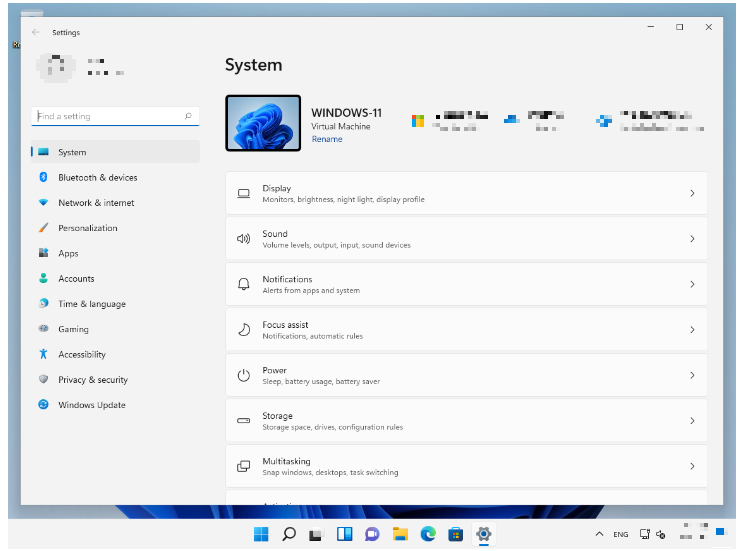Expand Notifications chevron arrow
738x551 pixels.
pos(692,284)
